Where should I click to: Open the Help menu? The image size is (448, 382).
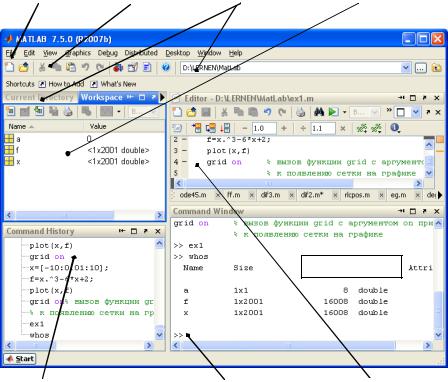click(235, 53)
